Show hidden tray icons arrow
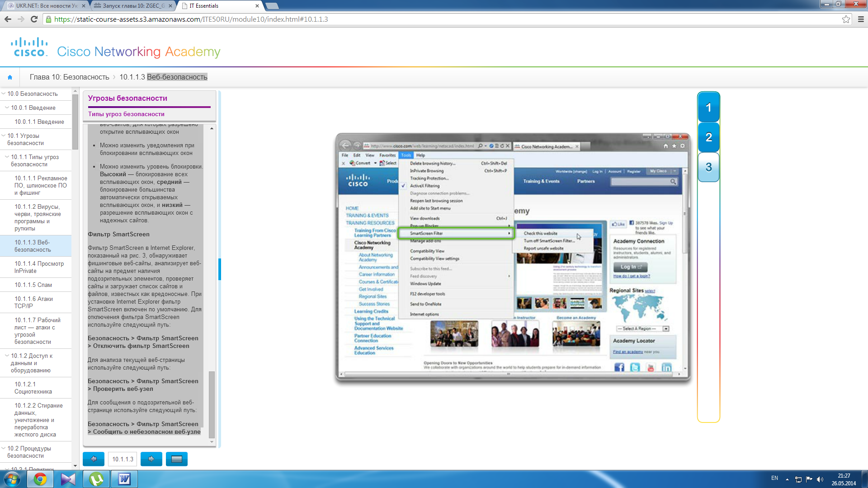868x488 pixels. (x=787, y=479)
